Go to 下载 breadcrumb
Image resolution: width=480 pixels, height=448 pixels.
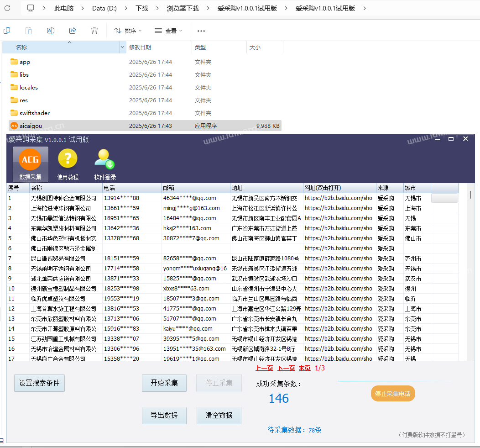142,8
